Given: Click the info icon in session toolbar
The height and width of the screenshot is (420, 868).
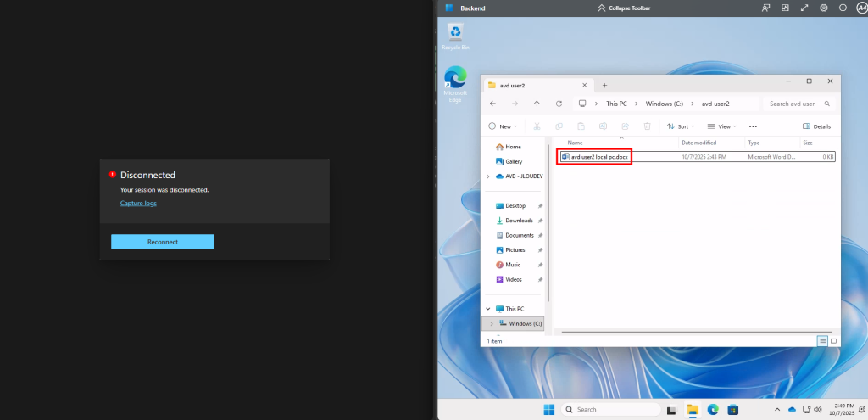Looking at the screenshot, I should click(x=843, y=8).
